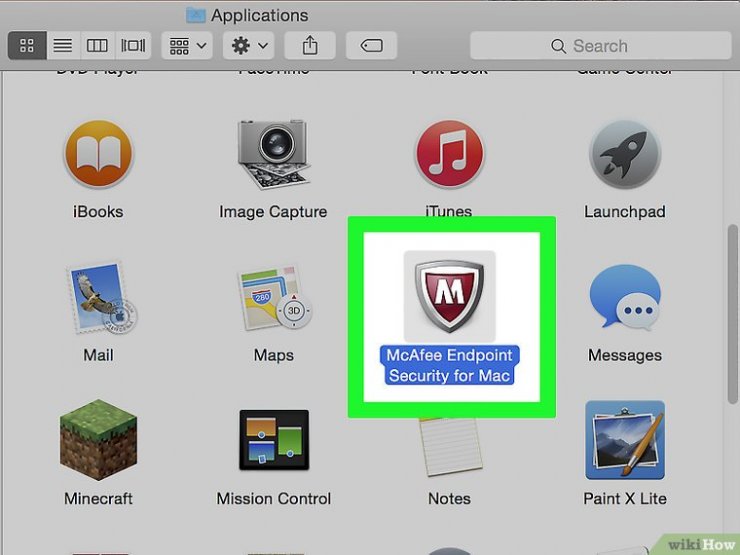Open the item arrangement dropdown
The image size is (740, 555).
click(x=187, y=45)
